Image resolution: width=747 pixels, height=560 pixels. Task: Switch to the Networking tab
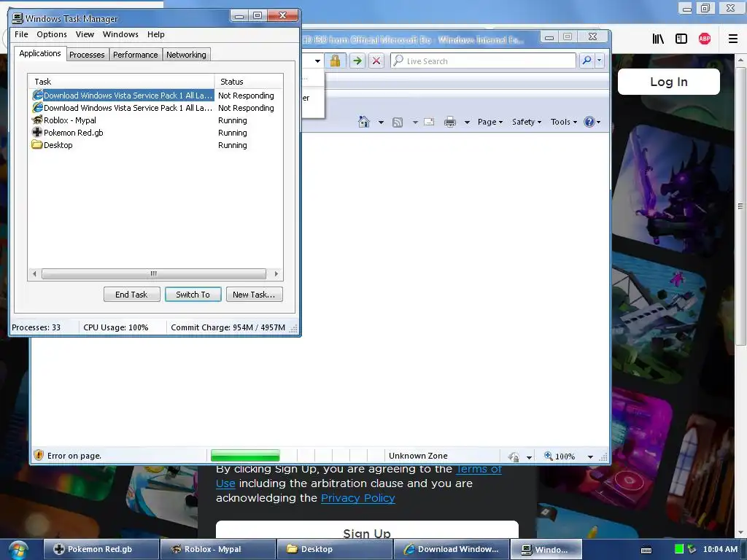pyautogui.click(x=186, y=55)
